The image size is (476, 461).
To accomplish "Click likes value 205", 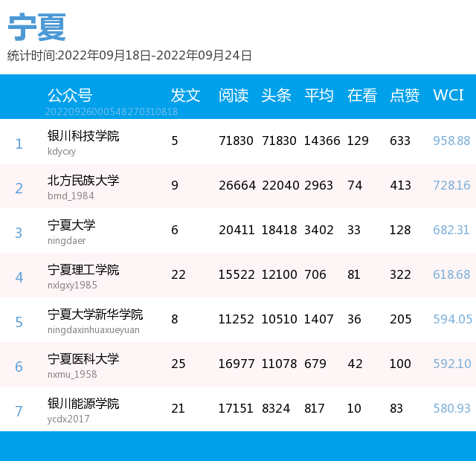I will pyautogui.click(x=401, y=319).
